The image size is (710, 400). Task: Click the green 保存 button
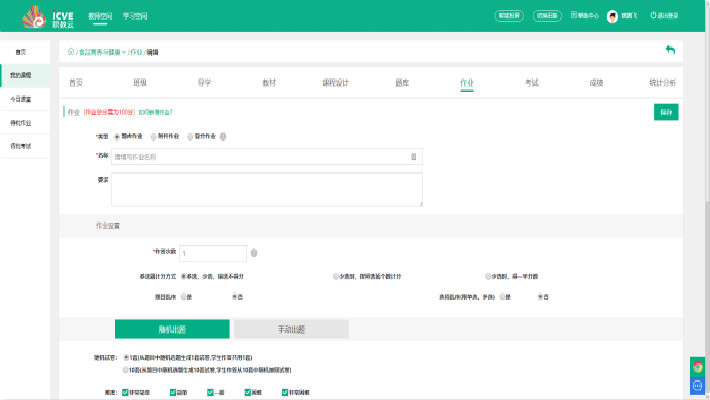[x=666, y=112]
